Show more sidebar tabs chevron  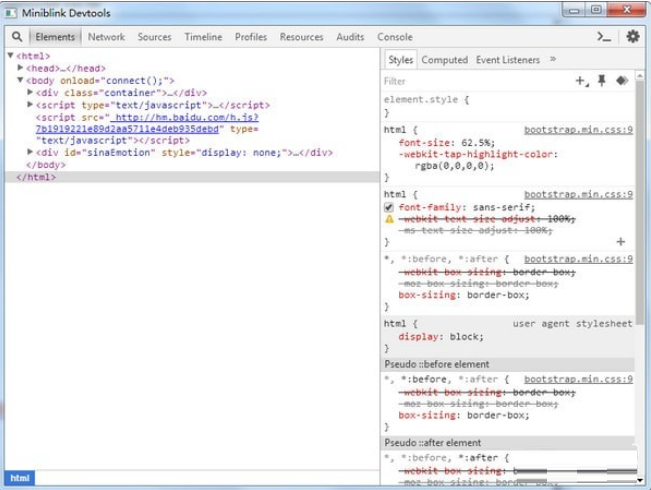(553, 60)
